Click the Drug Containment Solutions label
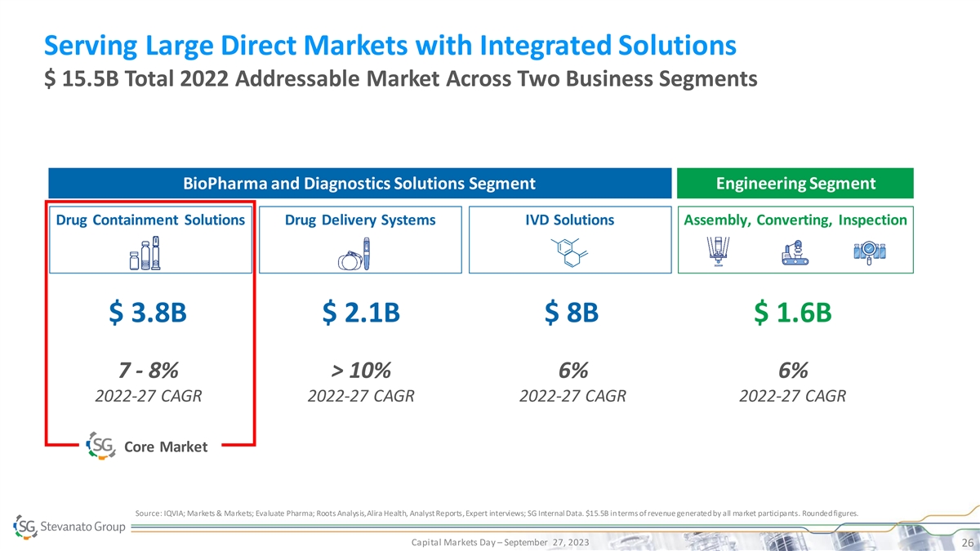This screenshot has height=551, width=980. coord(150,220)
